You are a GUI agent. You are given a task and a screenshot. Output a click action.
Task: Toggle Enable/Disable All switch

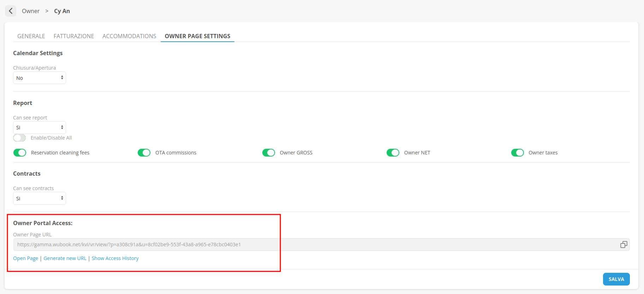pyautogui.click(x=20, y=138)
